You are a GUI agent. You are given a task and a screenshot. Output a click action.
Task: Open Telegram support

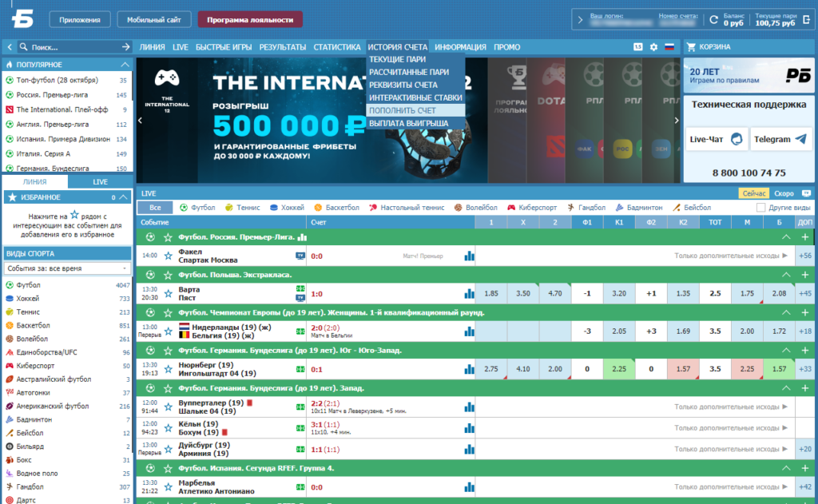781,139
